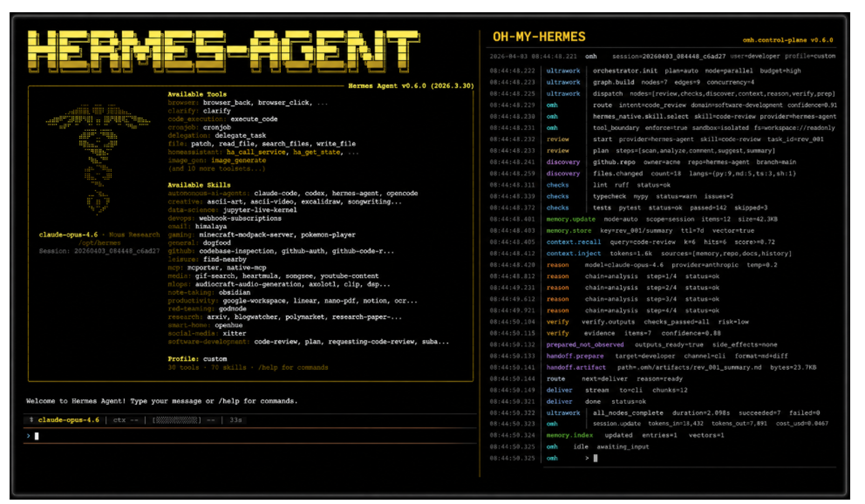The width and height of the screenshot is (865, 504).
Task: Click the 'hermes_native.skill.select' log row
Action: pos(663,117)
